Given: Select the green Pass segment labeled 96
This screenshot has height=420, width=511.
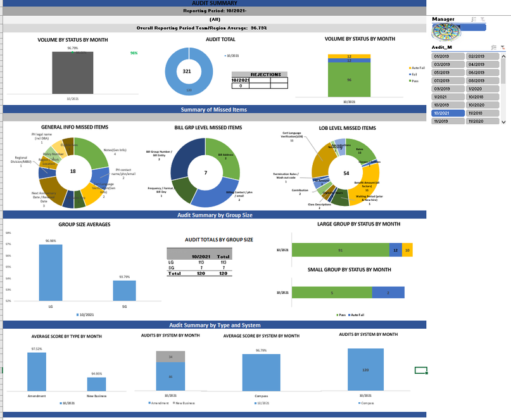Looking at the screenshot, I should click(x=349, y=80).
